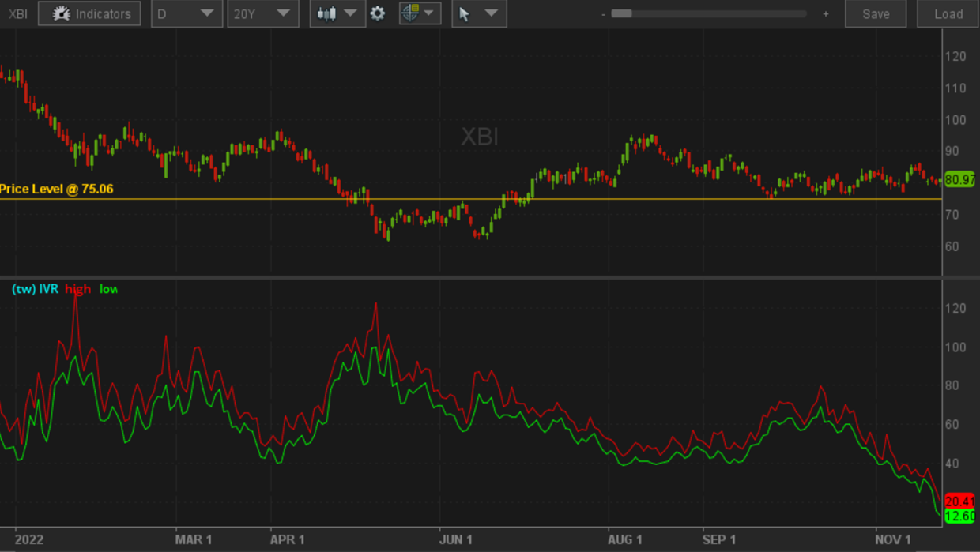This screenshot has height=552, width=980.
Task: Click the crosshair target icon
Action: pos(409,13)
